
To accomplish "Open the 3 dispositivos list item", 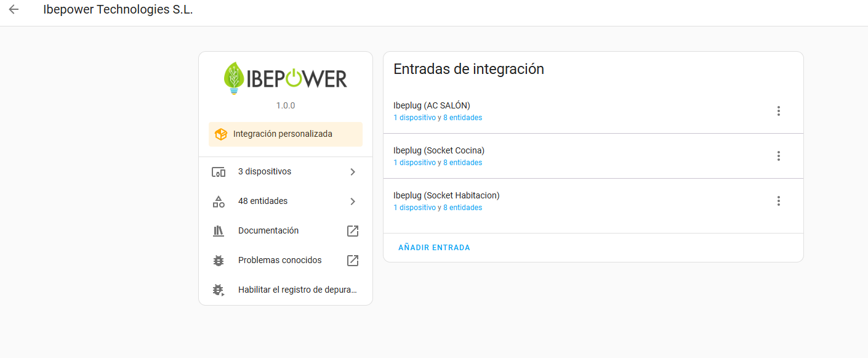I will point(286,172).
